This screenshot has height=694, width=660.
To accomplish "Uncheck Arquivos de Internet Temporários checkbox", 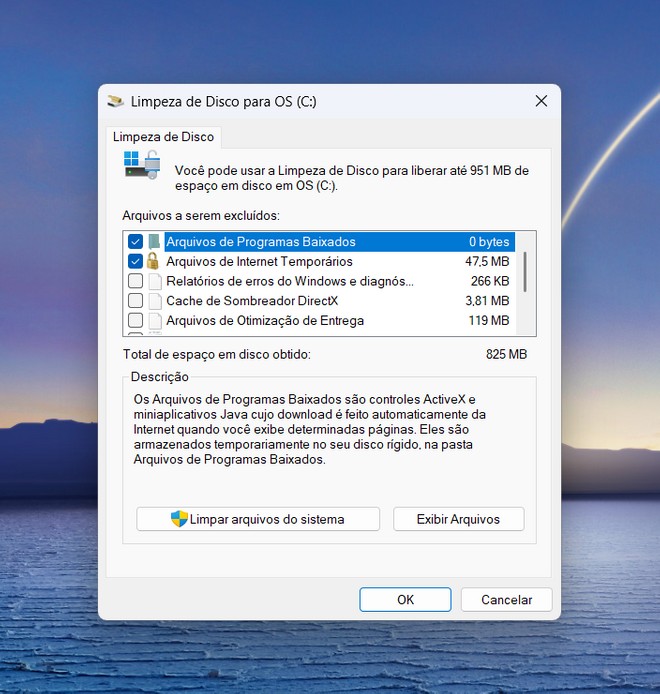I will [x=135, y=262].
